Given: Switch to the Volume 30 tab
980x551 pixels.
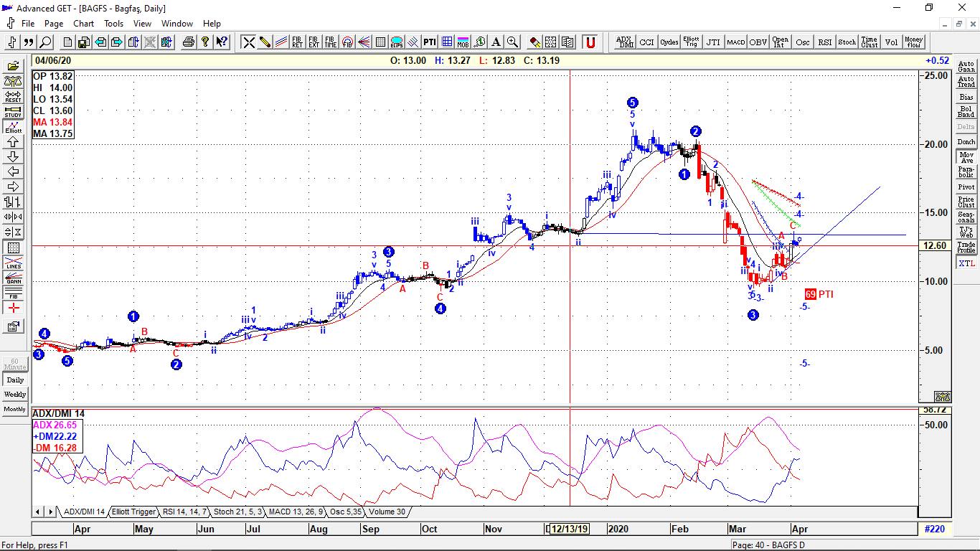Looking at the screenshot, I should click(387, 512).
